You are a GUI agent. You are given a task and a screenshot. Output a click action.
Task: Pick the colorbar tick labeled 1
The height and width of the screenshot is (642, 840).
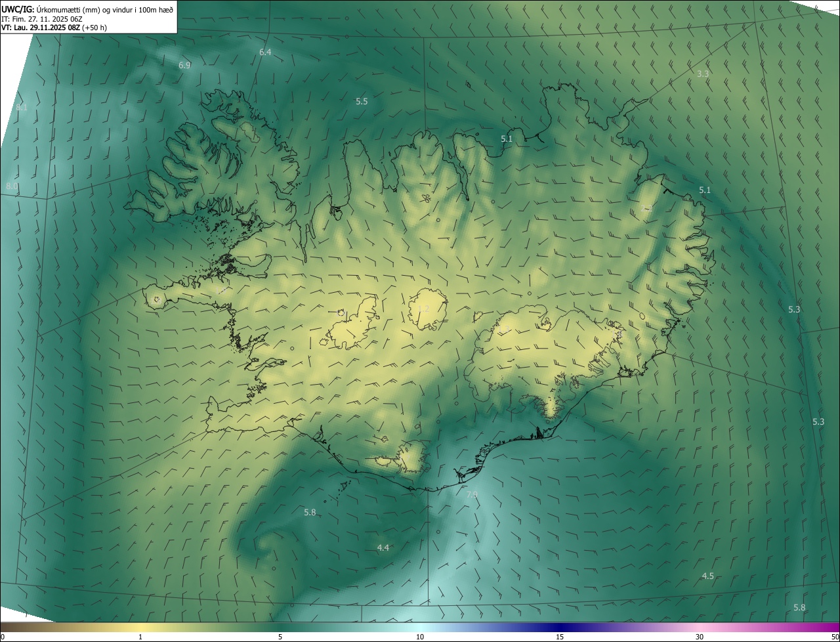[x=140, y=637]
